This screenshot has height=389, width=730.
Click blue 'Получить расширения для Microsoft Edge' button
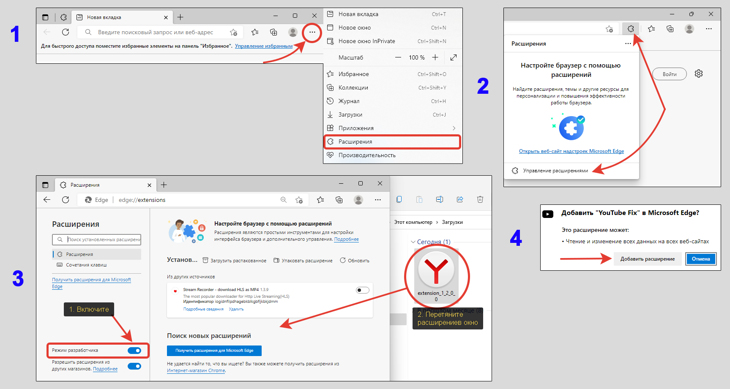click(214, 350)
